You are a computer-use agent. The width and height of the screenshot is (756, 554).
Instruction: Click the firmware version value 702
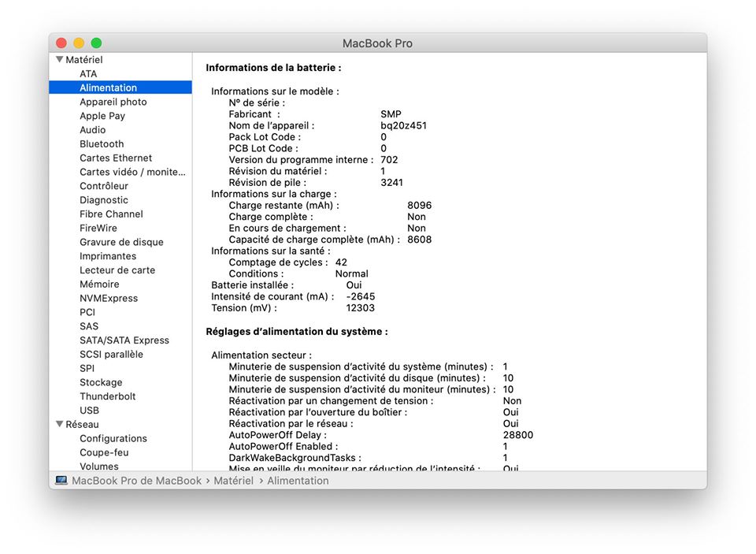(x=389, y=160)
